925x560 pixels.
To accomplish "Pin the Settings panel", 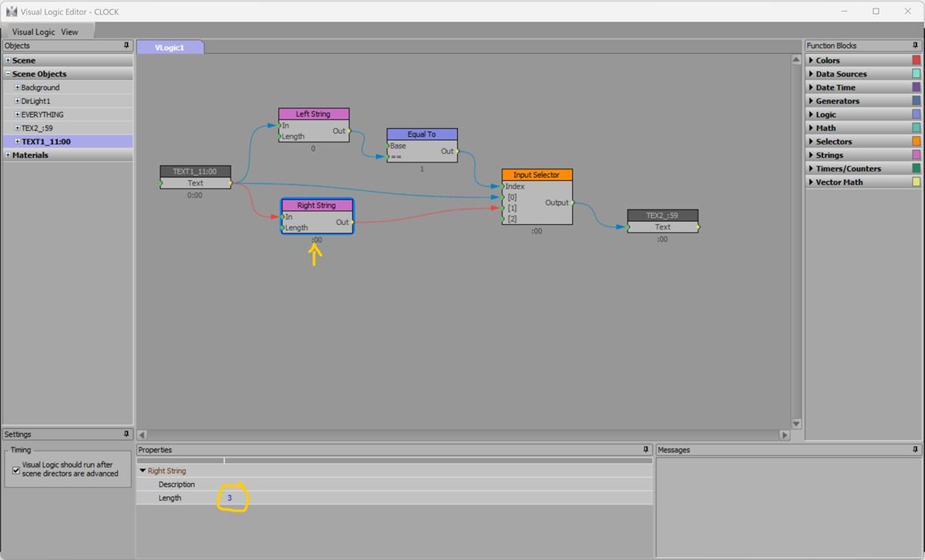I will coord(126,434).
